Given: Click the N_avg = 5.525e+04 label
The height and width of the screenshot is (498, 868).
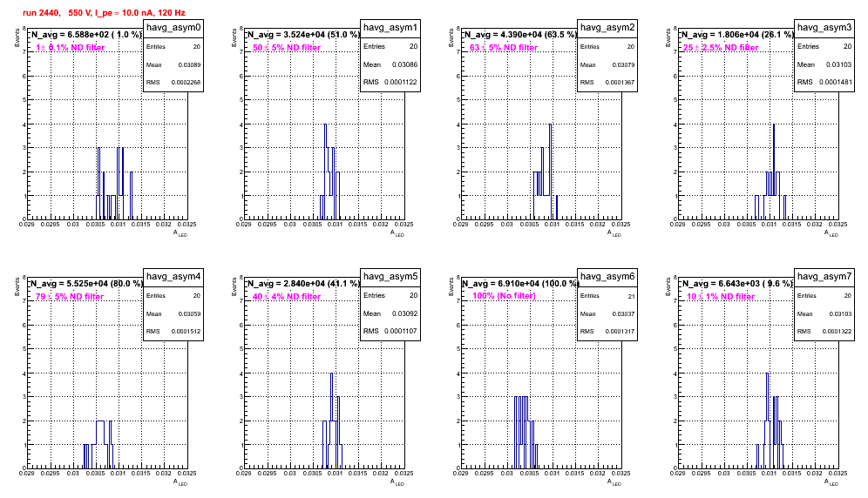Looking at the screenshot, I should tap(85, 284).
